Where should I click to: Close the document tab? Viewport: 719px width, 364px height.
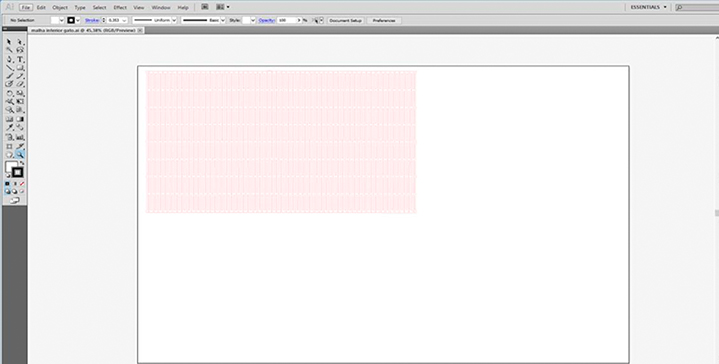140,30
